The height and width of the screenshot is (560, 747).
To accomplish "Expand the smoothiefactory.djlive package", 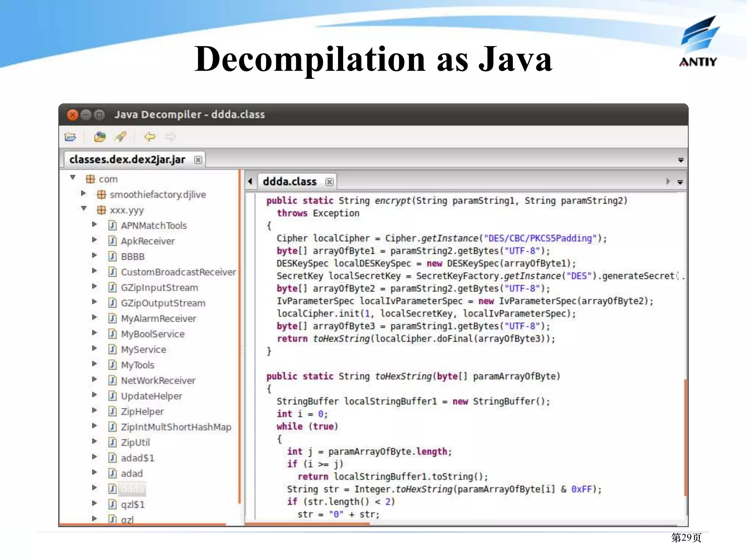I will (84, 193).
